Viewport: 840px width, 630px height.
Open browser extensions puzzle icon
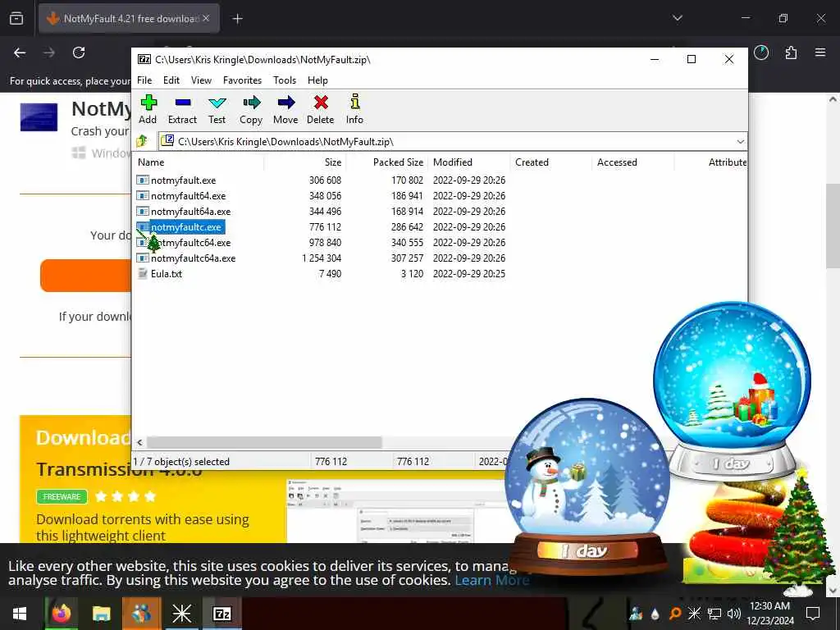click(792, 52)
